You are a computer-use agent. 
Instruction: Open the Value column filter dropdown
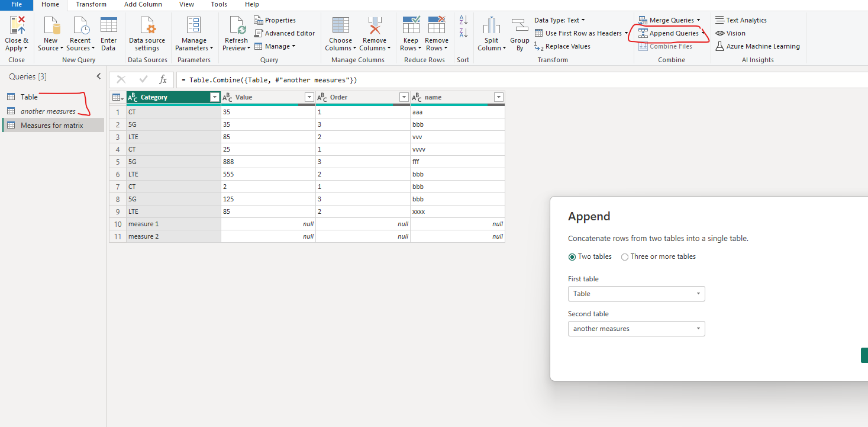click(x=309, y=97)
